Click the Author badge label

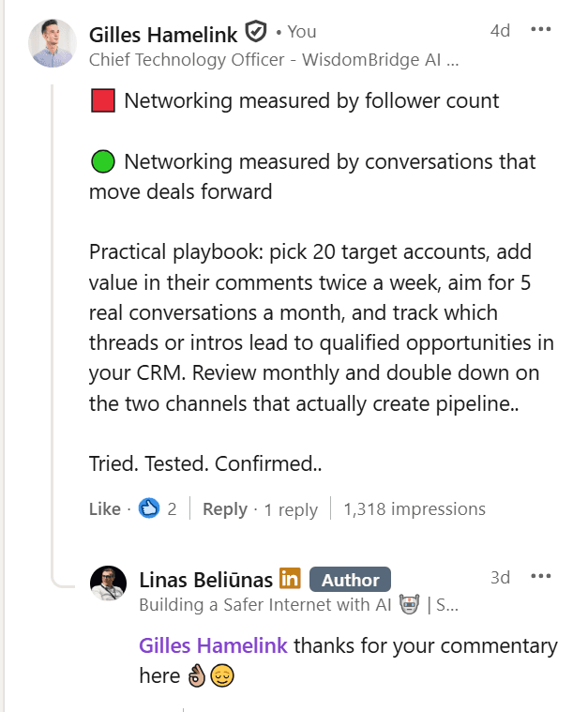(x=350, y=580)
